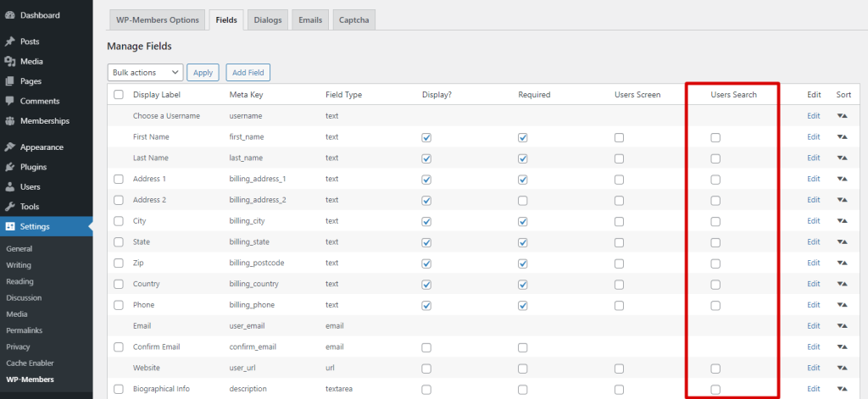Open Media via its sidebar icon
The width and height of the screenshot is (868, 399).
coord(10,61)
